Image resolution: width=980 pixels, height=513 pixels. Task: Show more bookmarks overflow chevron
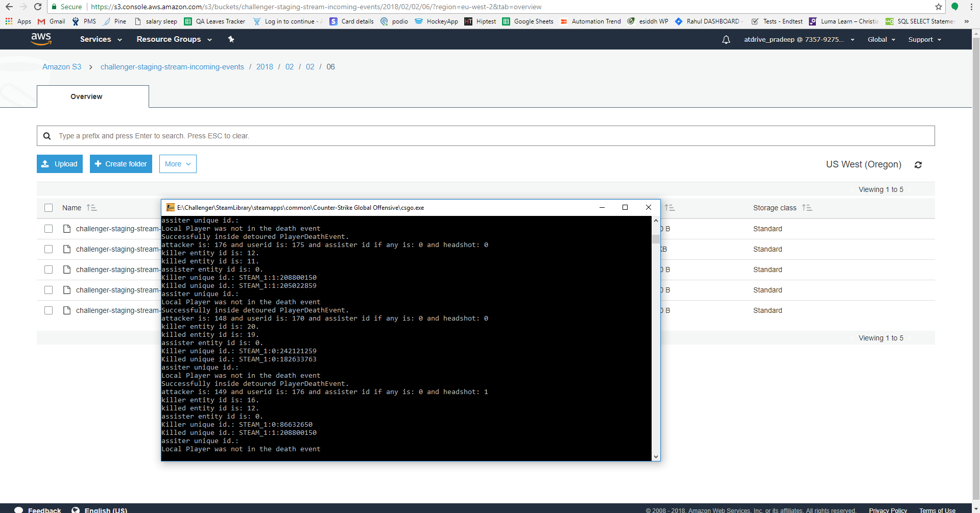966,21
